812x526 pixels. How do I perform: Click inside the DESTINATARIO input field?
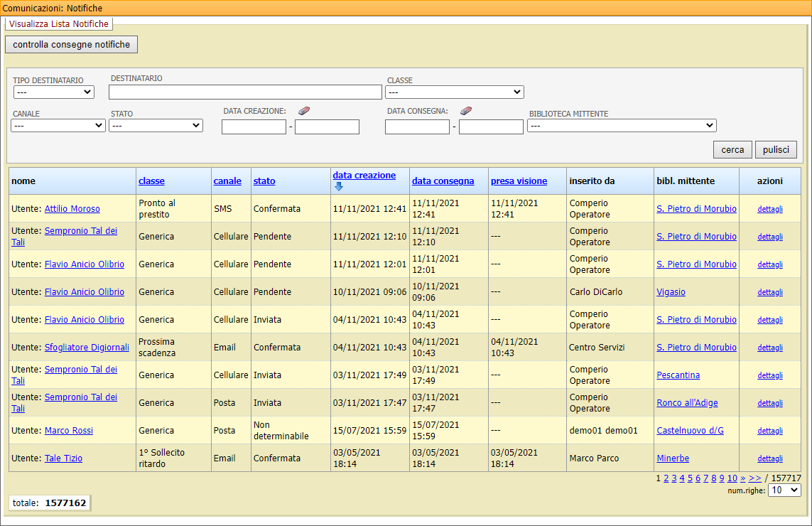click(245, 92)
